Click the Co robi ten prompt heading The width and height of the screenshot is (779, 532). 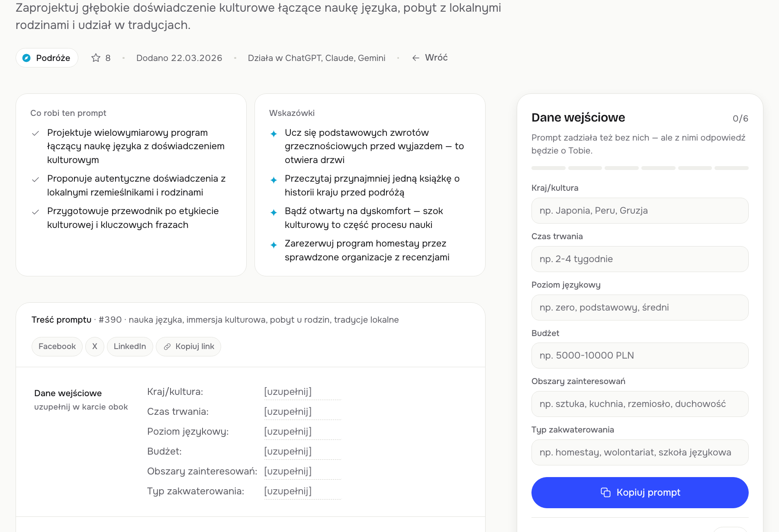[x=68, y=113]
